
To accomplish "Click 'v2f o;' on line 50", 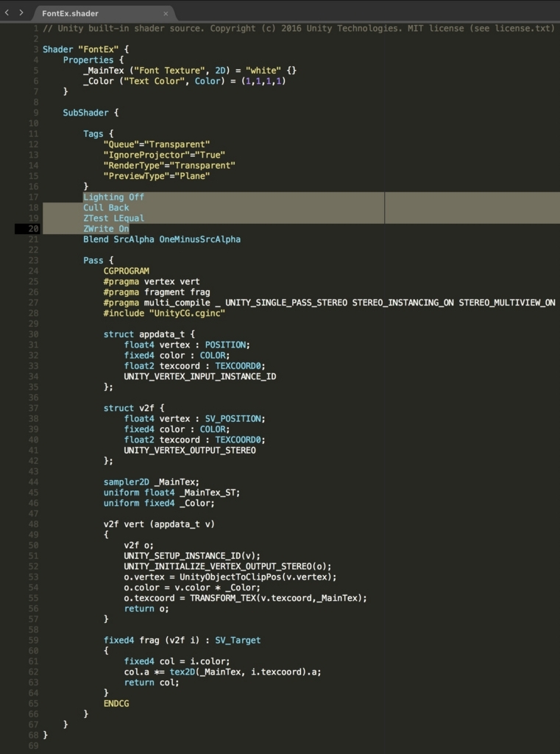I will [x=139, y=546].
